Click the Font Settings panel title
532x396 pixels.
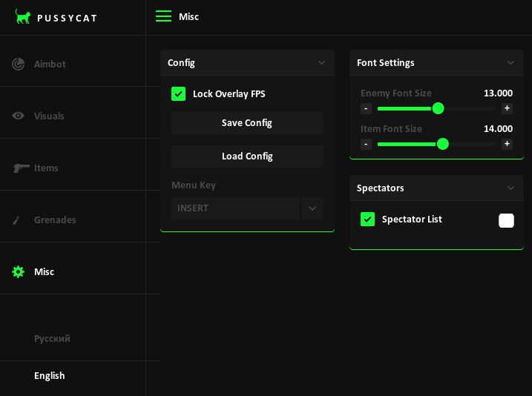coord(385,63)
